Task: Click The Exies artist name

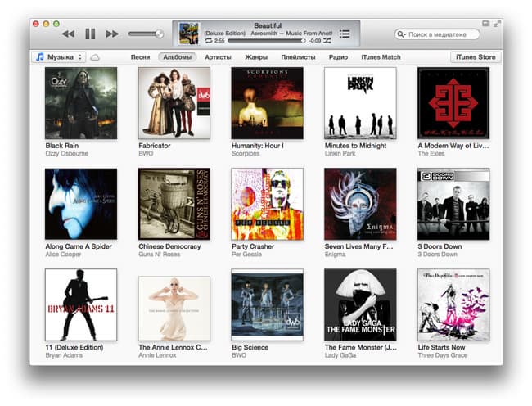Action: click(431, 154)
